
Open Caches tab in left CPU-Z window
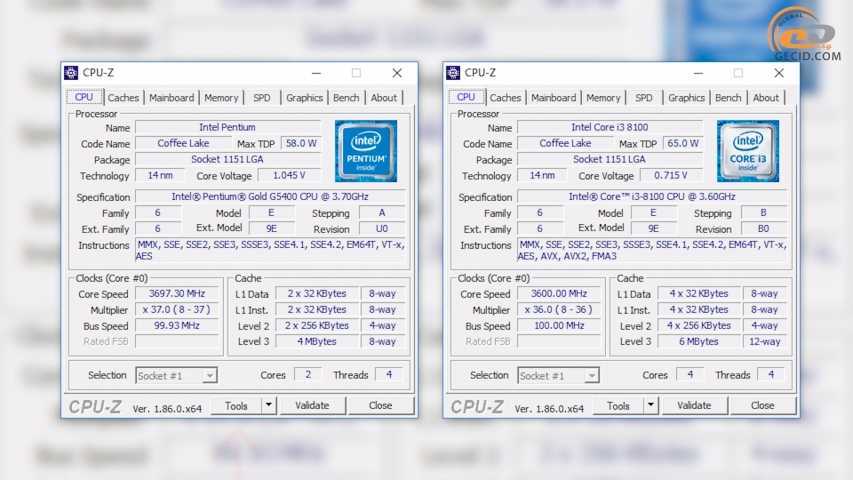pyautogui.click(x=123, y=97)
